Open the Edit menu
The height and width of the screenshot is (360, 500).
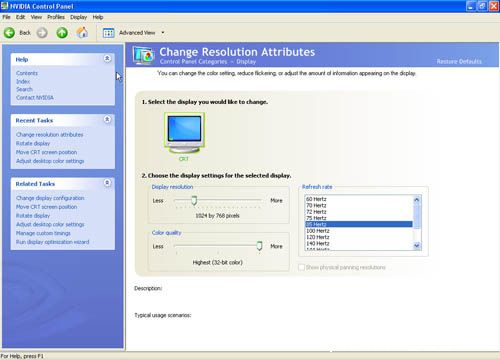click(20, 17)
